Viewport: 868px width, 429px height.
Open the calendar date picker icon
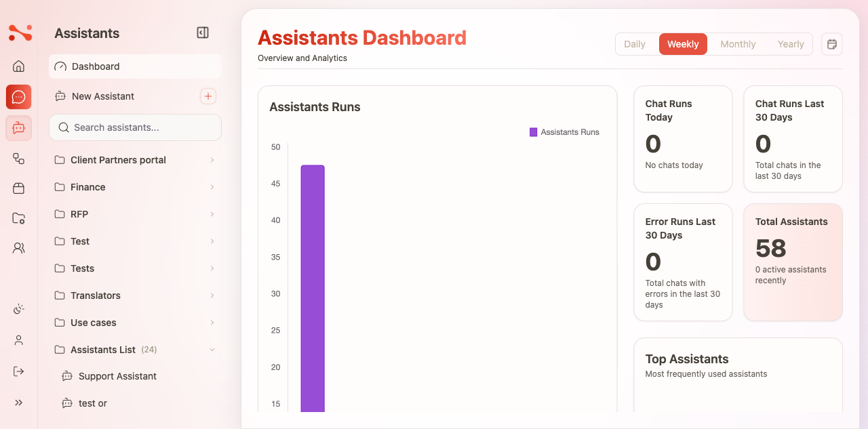(x=832, y=44)
